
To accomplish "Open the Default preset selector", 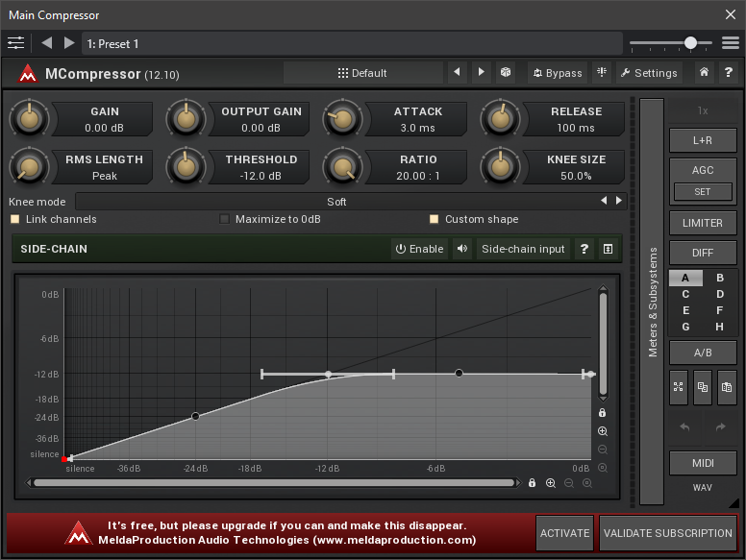I will coord(363,73).
